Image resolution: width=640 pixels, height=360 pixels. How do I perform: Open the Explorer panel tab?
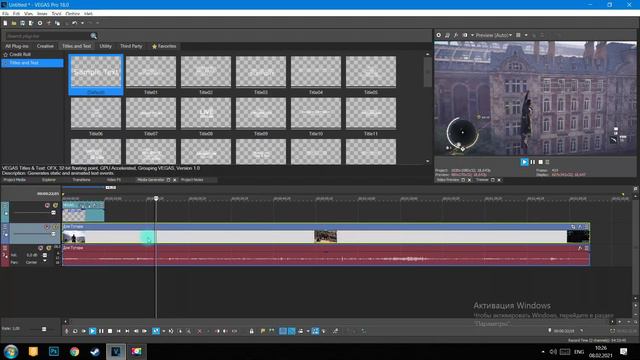[49, 180]
